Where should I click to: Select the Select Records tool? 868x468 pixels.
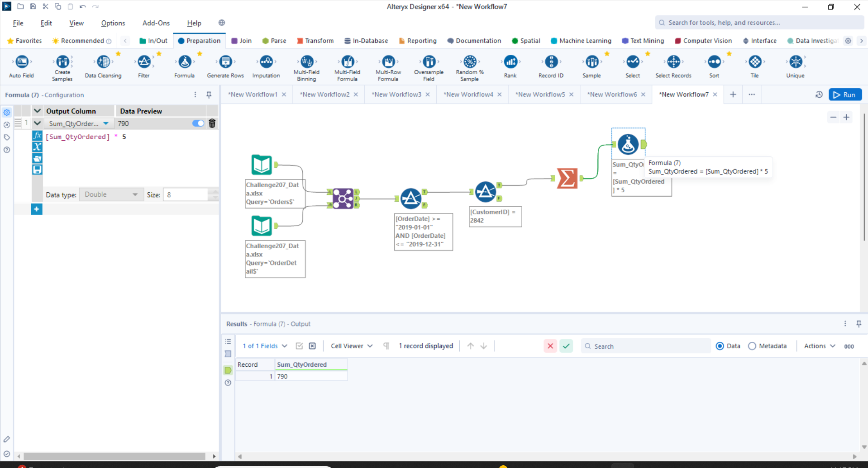673,66
